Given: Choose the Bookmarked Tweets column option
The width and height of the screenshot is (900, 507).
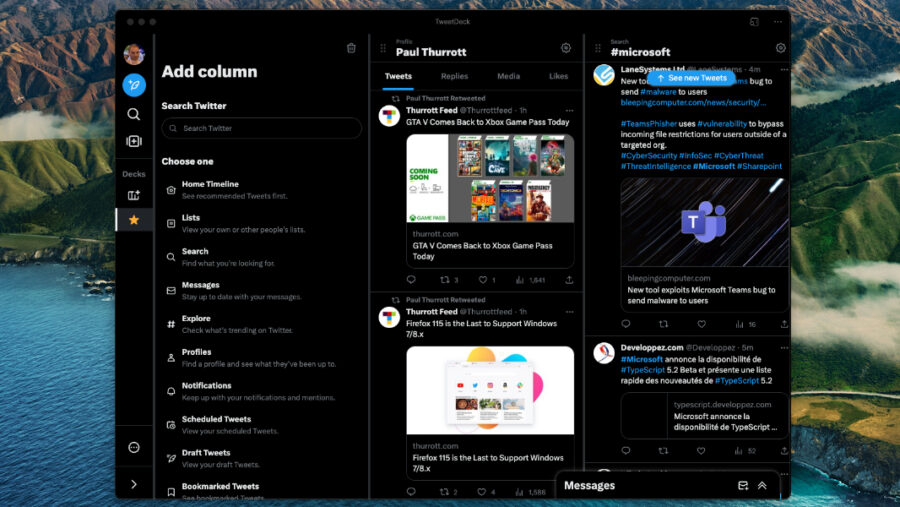Looking at the screenshot, I should pos(262,491).
